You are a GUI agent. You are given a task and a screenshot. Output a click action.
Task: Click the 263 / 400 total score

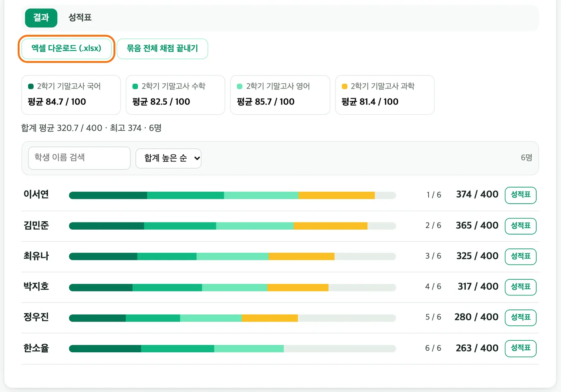477,348
